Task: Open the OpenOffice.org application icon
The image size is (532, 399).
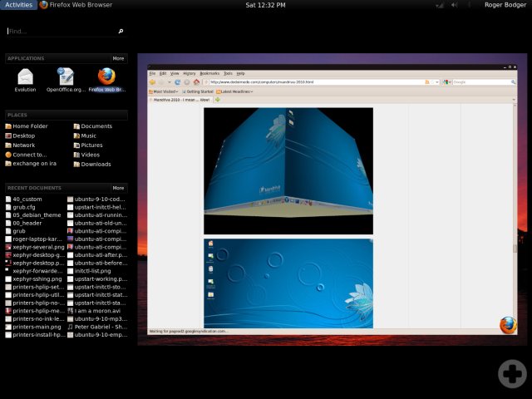Action: [66, 78]
